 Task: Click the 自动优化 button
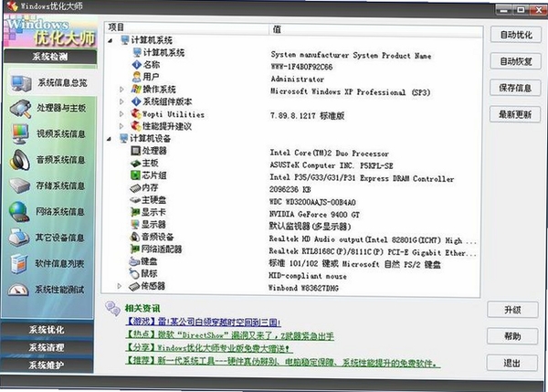click(516, 35)
